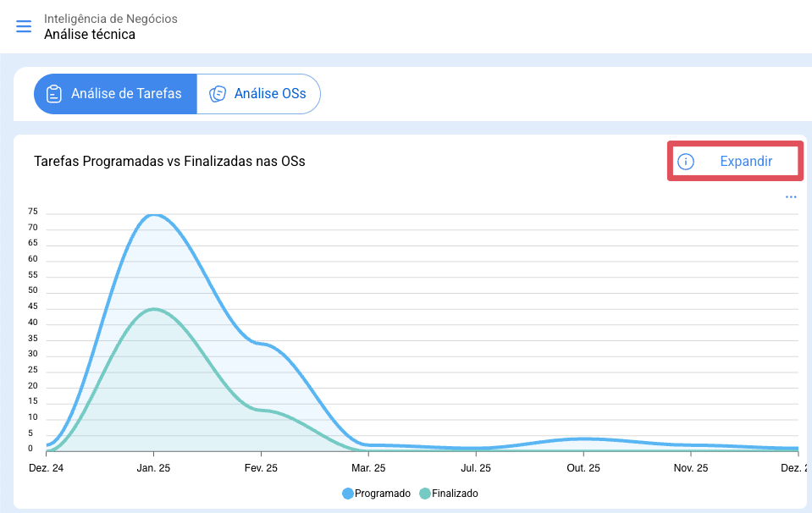
Task: Switch to the Análise OSs tab
Action: 258,94
